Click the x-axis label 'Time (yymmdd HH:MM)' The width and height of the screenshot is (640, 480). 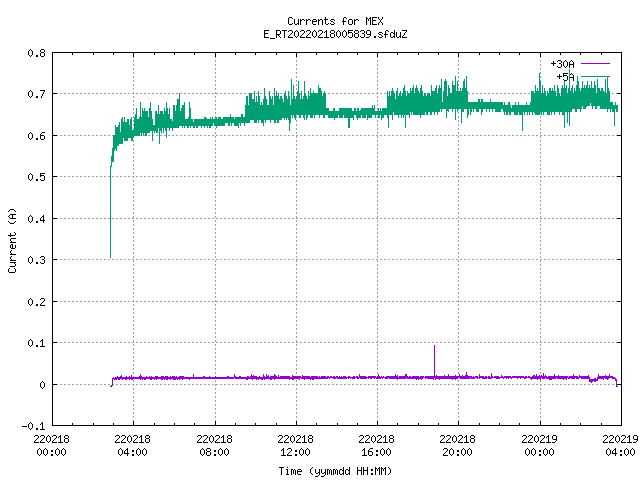[335, 471]
